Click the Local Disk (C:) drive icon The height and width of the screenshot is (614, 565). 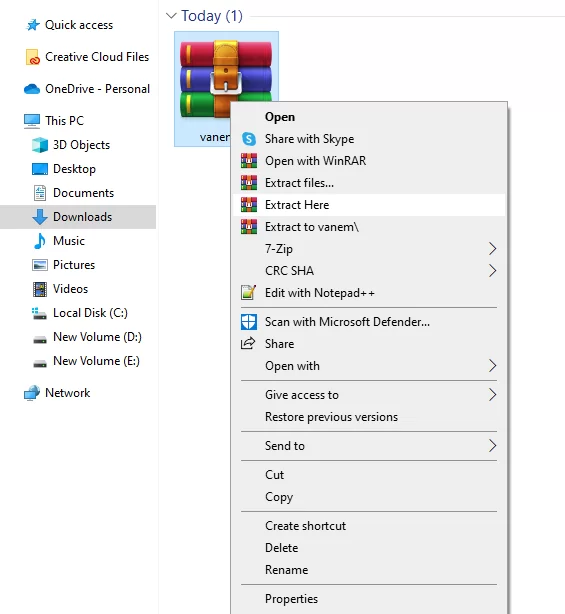pyautogui.click(x=39, y=313)
